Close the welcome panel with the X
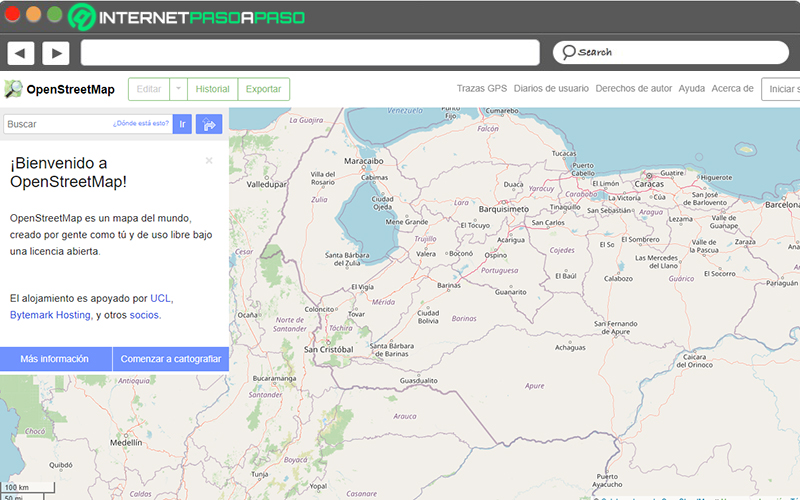The height and width of the screenshot is (500, 800). [209, 161]
